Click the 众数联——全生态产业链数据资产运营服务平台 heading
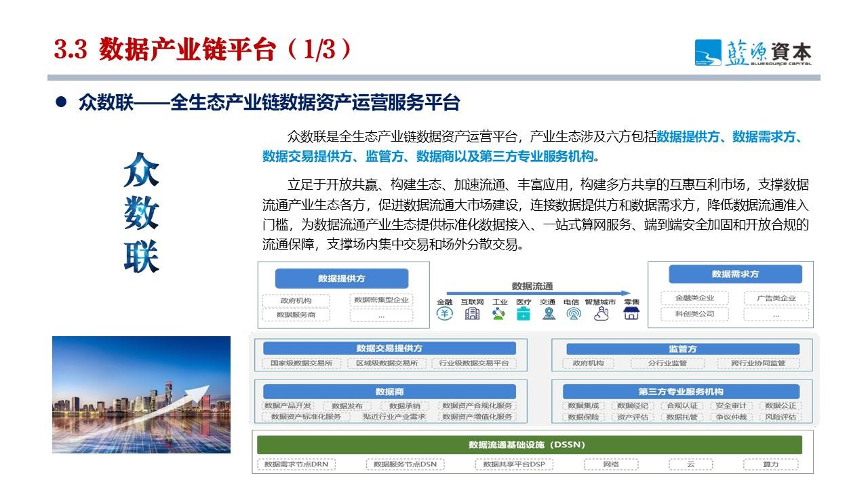The height and width of the screenshot is (488, 868). coord(269,103)
